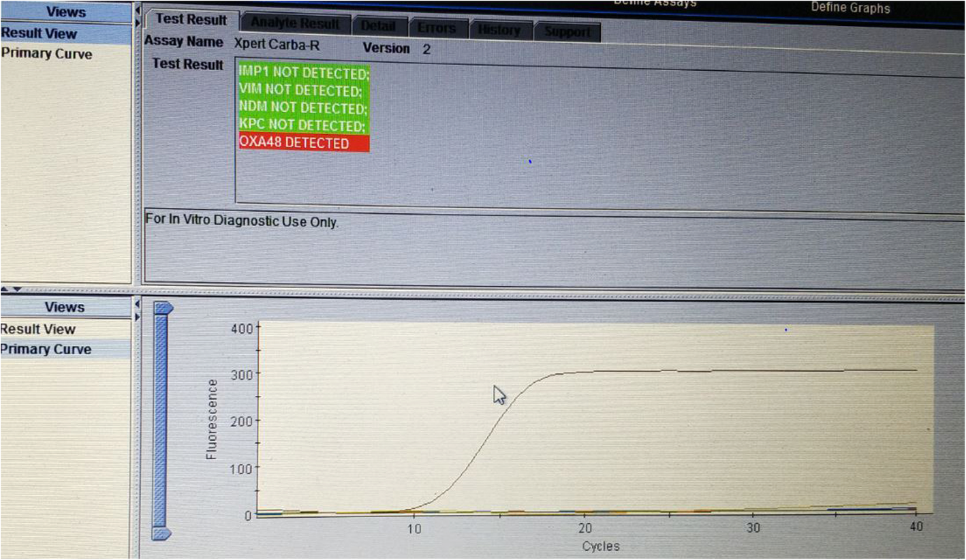966x560 pixels.
Task: Click the Version value 2
Action: (426, 50)
